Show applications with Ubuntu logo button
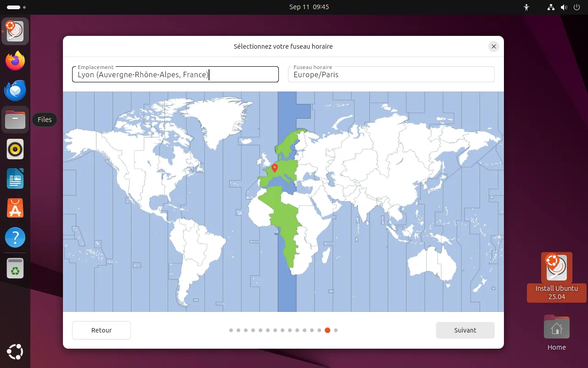588x368 pixels. 15,352
